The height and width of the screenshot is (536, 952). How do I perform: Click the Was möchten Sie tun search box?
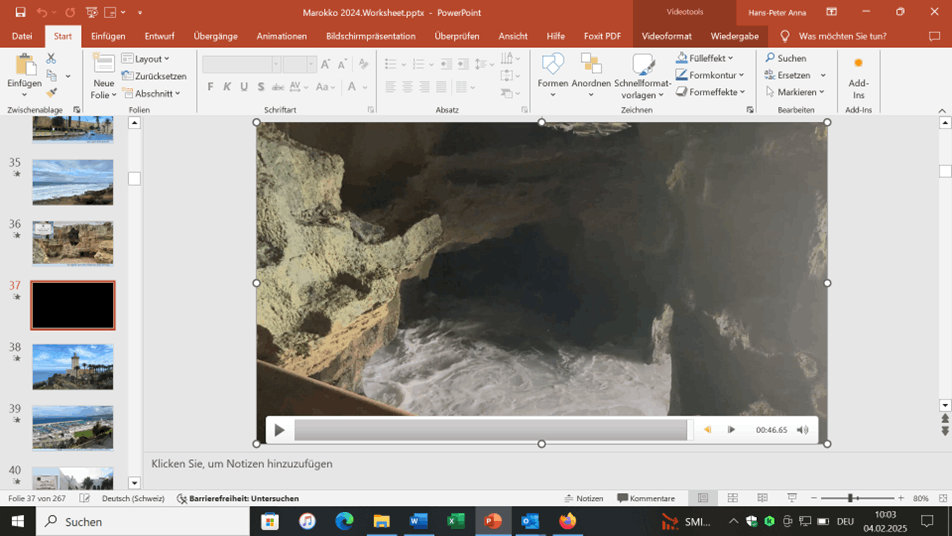(843, 36)
